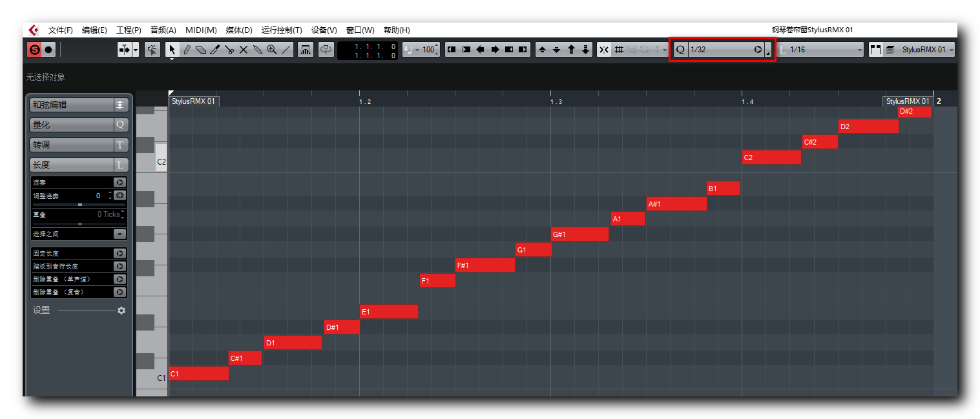Click the Snap Type grid icon
The image size is (980, 419).
click(x=618, y=49)
